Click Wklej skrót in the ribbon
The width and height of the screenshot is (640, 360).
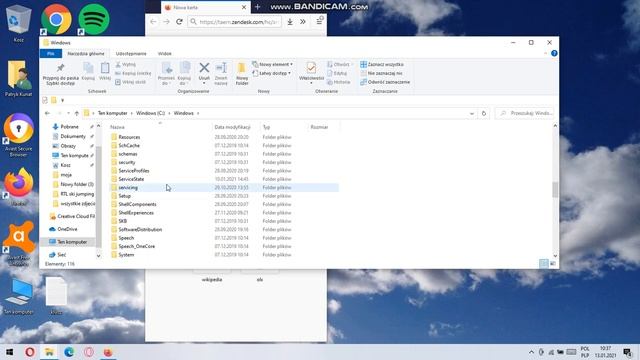point(131,82)
